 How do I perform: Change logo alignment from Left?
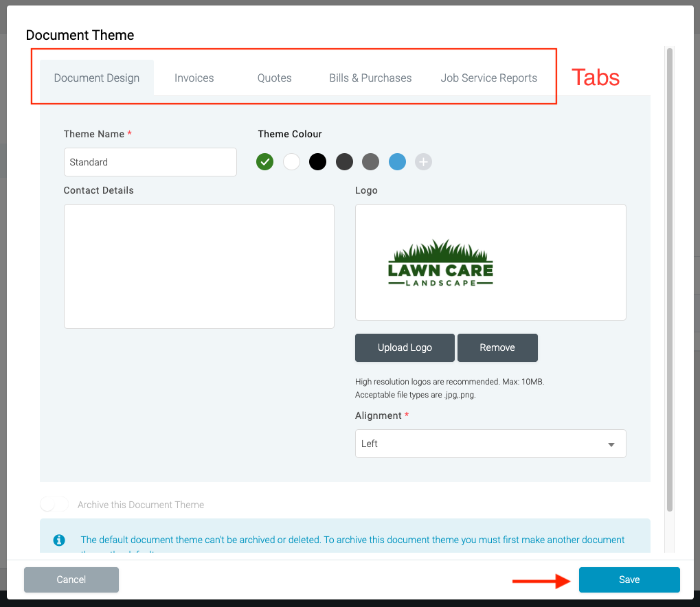[490, 444]
